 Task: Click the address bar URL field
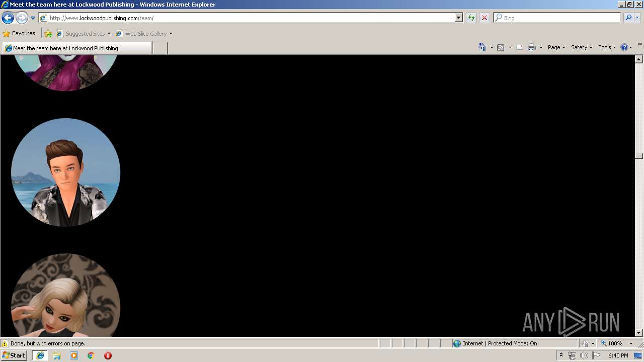(x=247, y=18)
